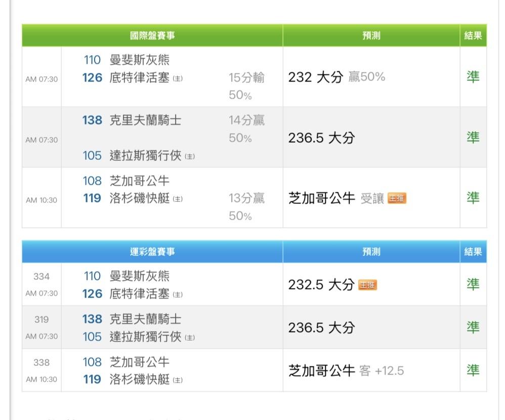The width and height of the screenshot is (505, 420).
Task: Click the 14分贏 50% spread text
Action: [x=246, y=129]
